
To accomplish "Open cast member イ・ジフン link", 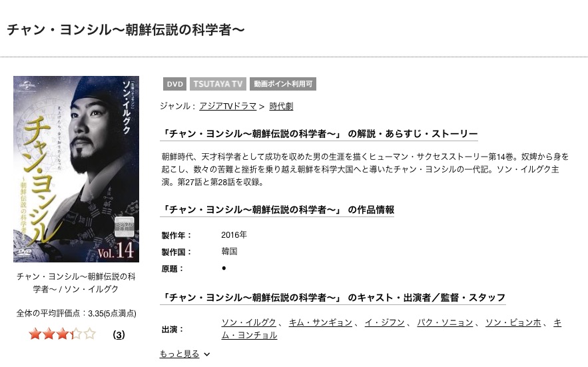I will click(x=385, y=323).
